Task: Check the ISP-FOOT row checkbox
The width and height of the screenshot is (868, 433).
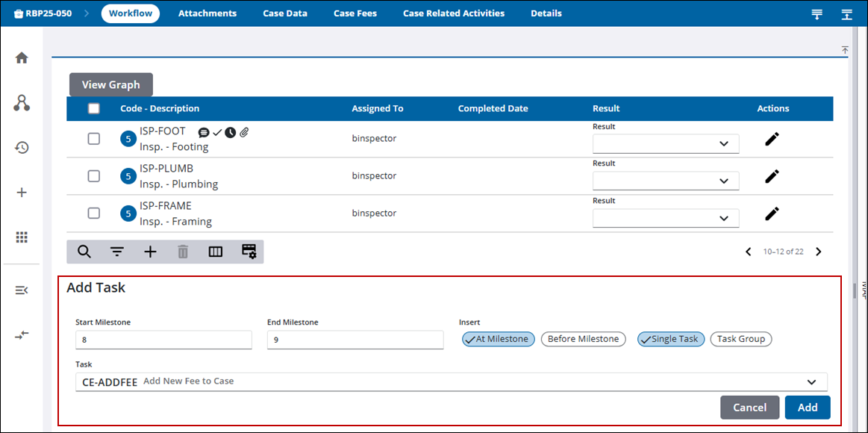Action: pos(94,139)
